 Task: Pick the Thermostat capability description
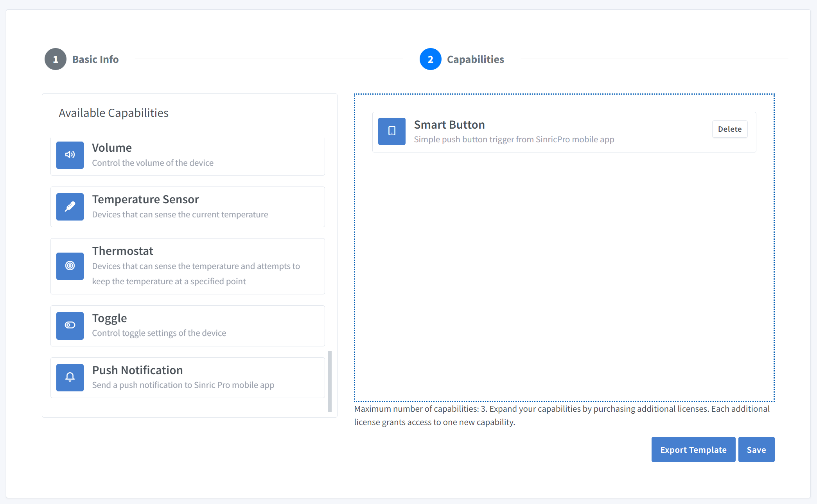pyautogui.click(x=196, y=274)
